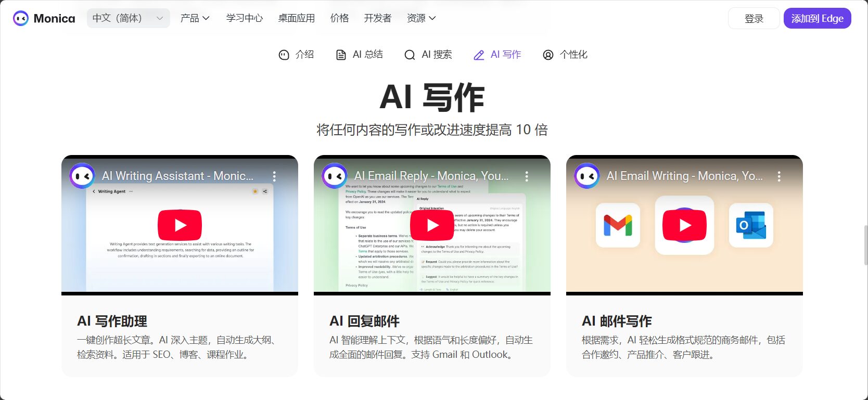
Task: Open more options on AI Writing Assistant video
Action: pos(274,176)
